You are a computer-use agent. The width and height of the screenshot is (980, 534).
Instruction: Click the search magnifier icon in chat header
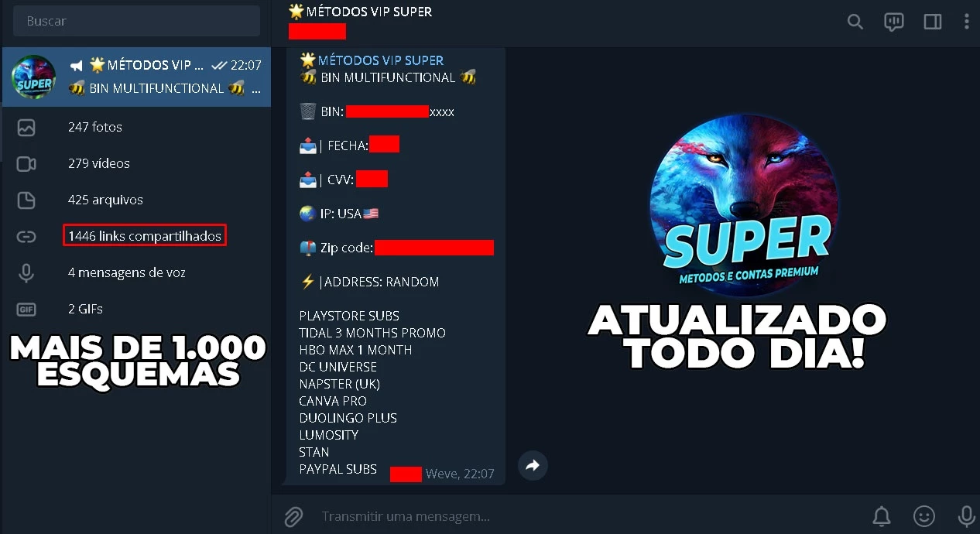tap(855, 22)
